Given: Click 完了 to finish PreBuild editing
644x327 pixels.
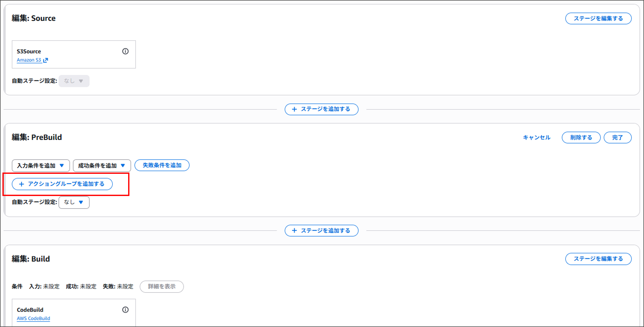Looking at the screenshot, I should click(x=618, y=137).
